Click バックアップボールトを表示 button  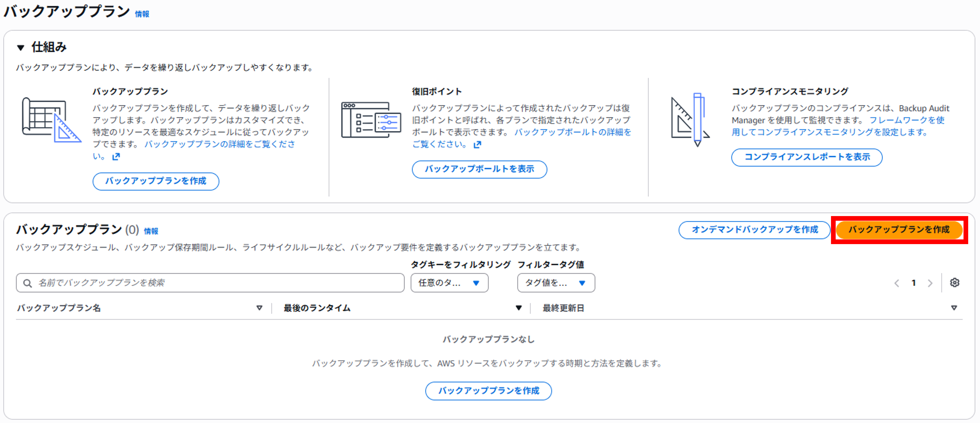click(x=479, y=169)
